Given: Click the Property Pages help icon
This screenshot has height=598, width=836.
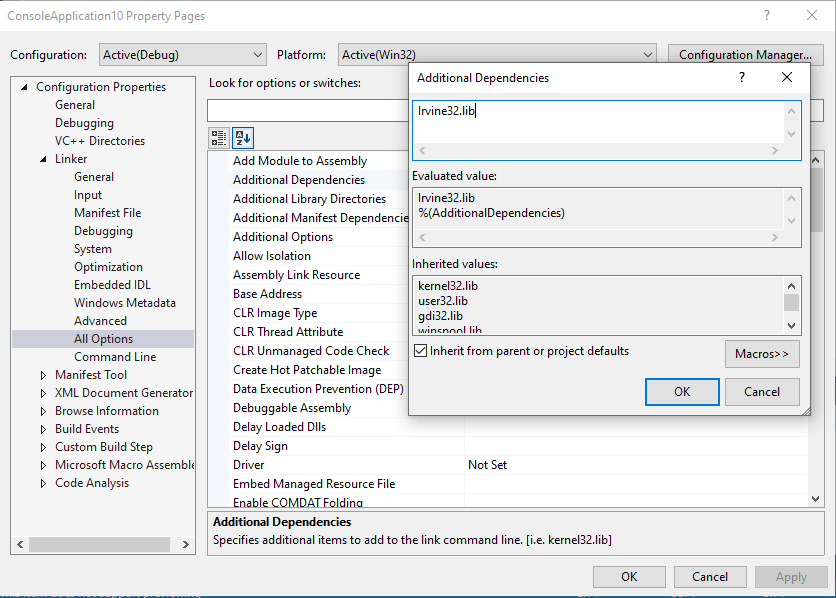Looking at the screenshot, I should (766, 16).
